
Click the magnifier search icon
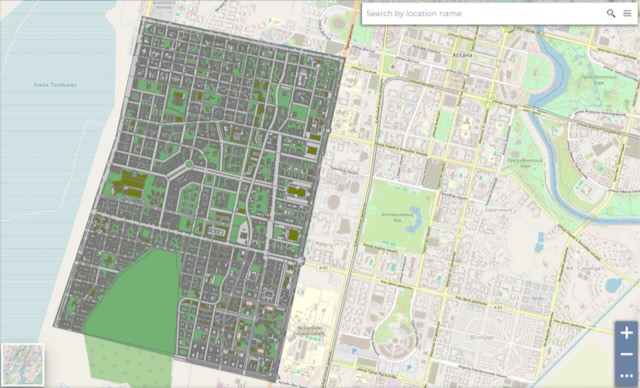click(611, 13)
